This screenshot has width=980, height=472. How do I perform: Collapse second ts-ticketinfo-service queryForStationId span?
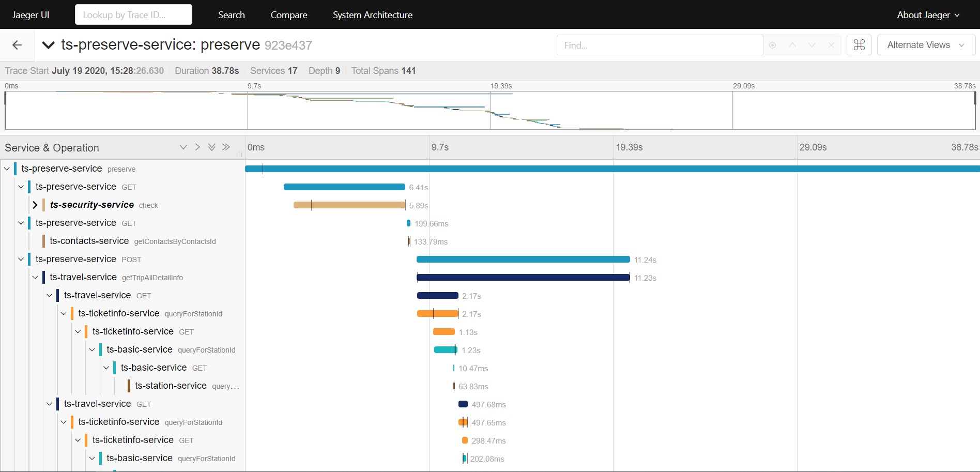tap(64, 422)
